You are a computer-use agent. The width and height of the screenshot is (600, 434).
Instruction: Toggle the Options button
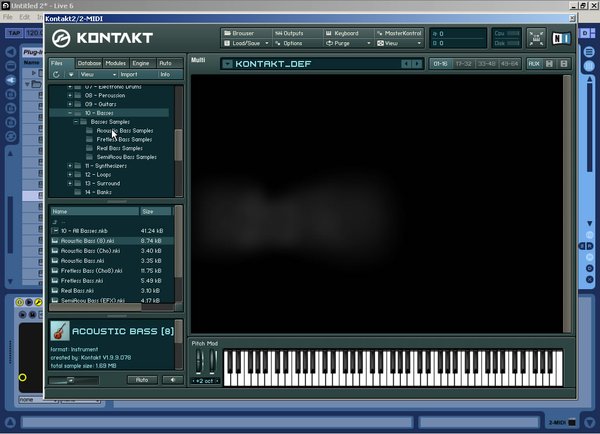(x=297, y=43)
